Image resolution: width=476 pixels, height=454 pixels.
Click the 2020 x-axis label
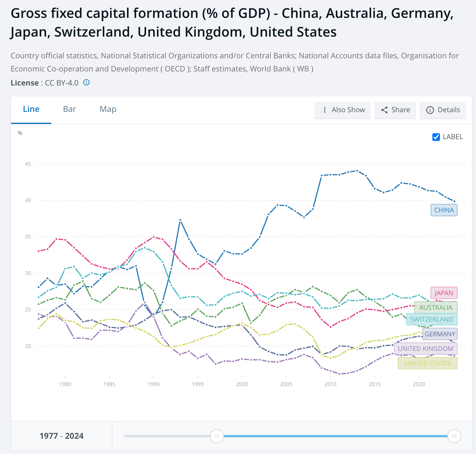pyautogui.click(x=419, y=384)
